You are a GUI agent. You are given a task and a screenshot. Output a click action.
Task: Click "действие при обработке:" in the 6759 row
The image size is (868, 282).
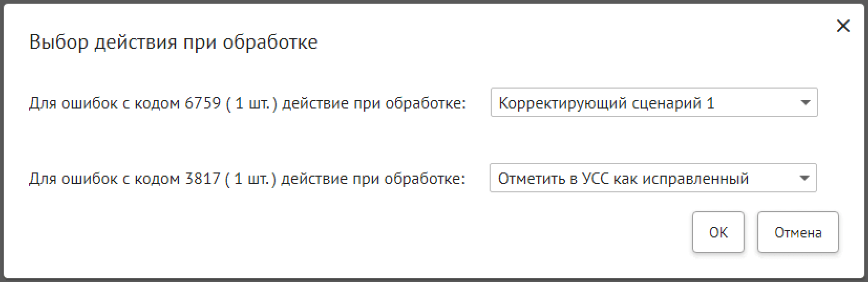tap(374, 103)
